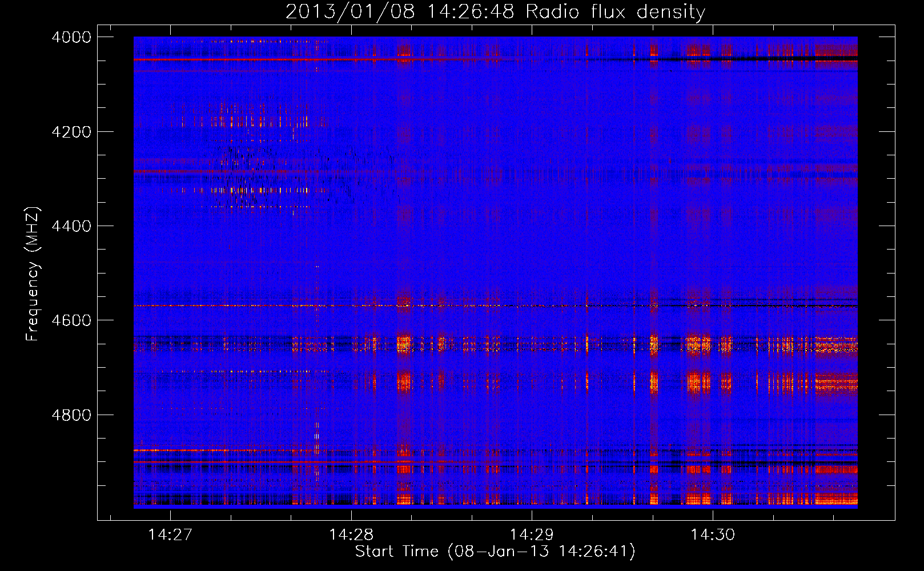The width and height of the screenshot is (924, 571).
Task: Click the 4600 frequency tick label
Action: [71, 320]
